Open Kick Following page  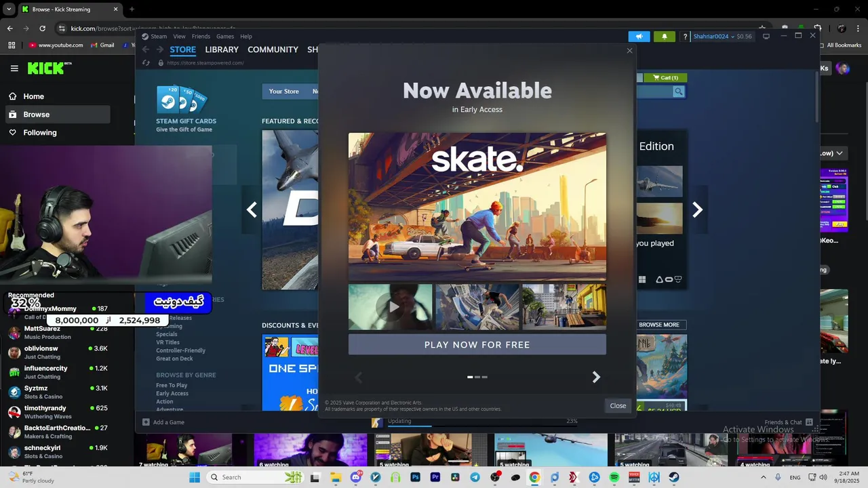click(x=58, y=132)
